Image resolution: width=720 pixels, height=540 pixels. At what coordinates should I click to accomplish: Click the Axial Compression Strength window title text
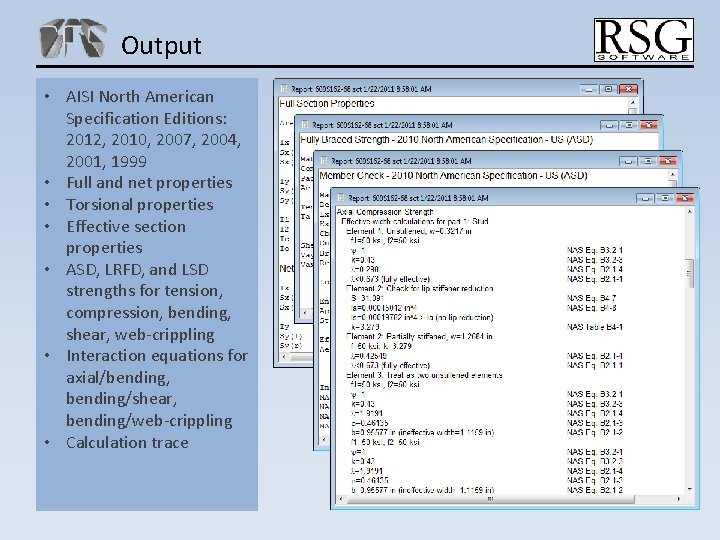(x=418, y=198)
